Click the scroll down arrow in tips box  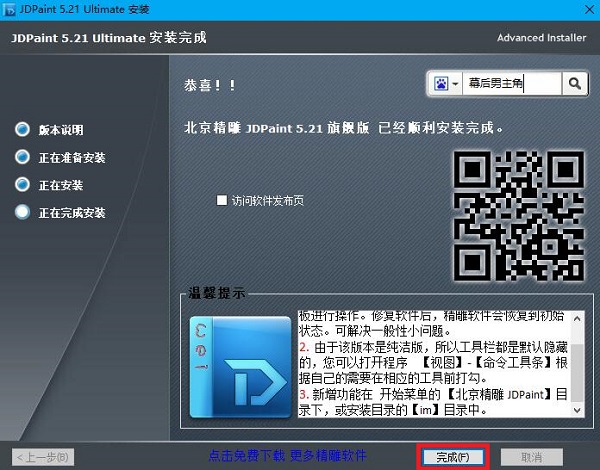point(577,409)
